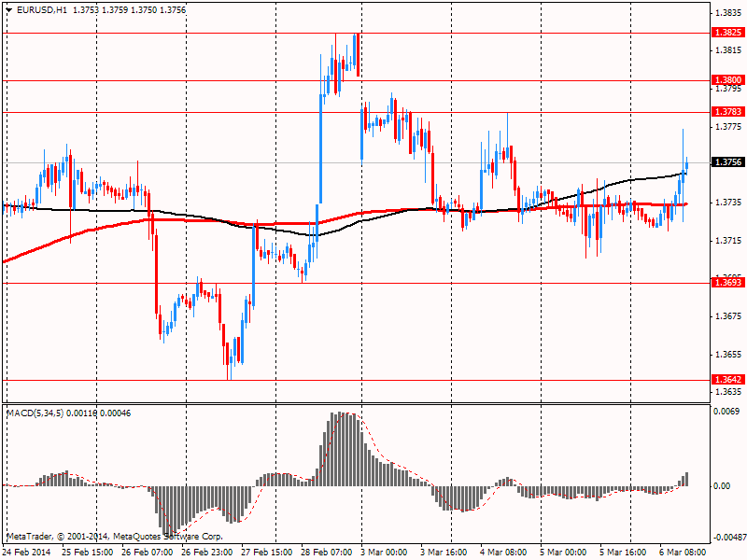Click the 26 Feb 23:00 time label

[207, 553]
